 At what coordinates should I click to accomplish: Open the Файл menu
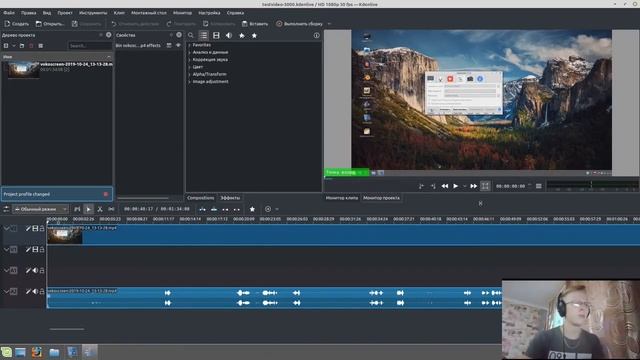tap(9, 13)
